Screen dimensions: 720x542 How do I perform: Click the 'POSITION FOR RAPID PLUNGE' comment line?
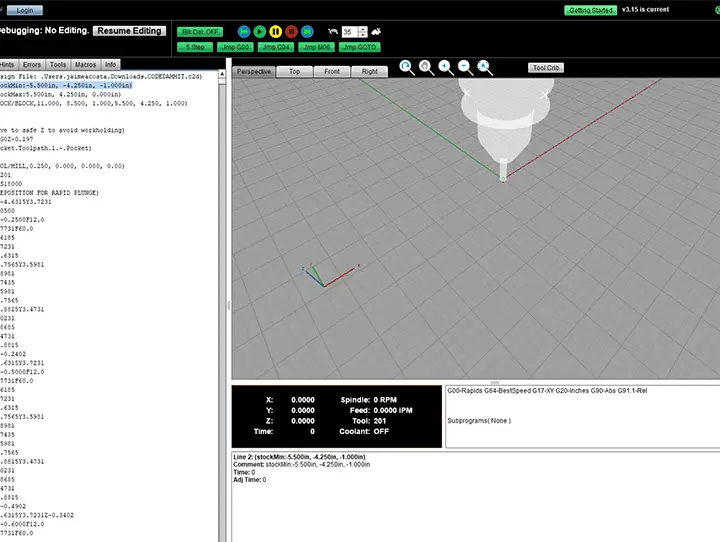pyautogui.click(x=50, y=193)
